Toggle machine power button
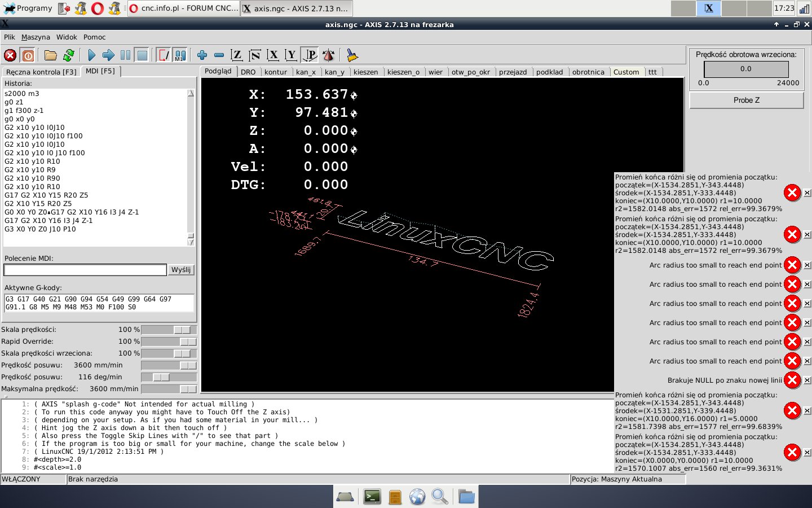The height and width of the screenshot is (508, 812). (28, 55)
